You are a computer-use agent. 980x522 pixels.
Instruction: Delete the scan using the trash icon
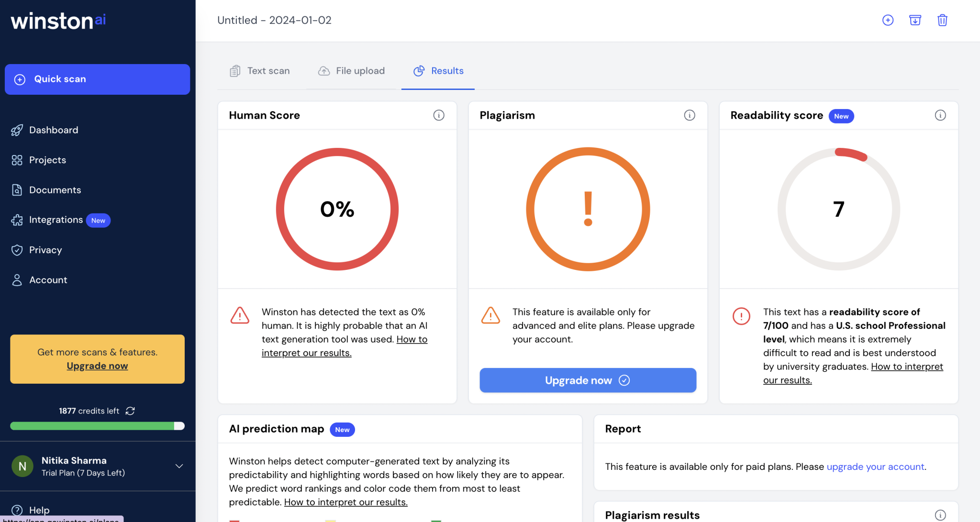click(x=942, y=20)
